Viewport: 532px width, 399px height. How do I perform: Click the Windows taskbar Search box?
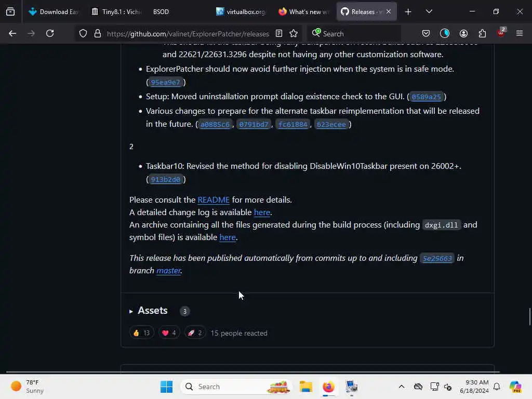click(236, 387)
